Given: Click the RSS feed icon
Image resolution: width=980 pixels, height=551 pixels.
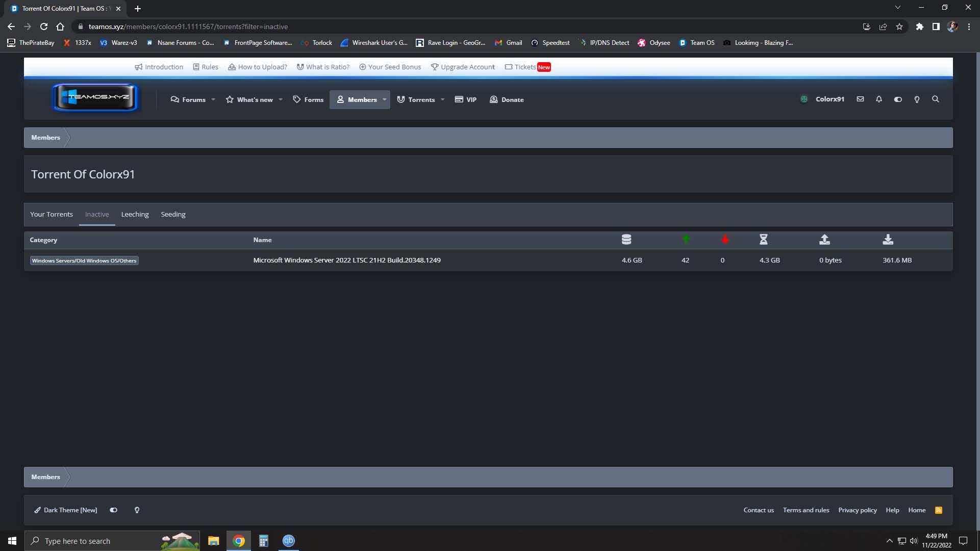Looking at the screenshot, I should point(939,510).
